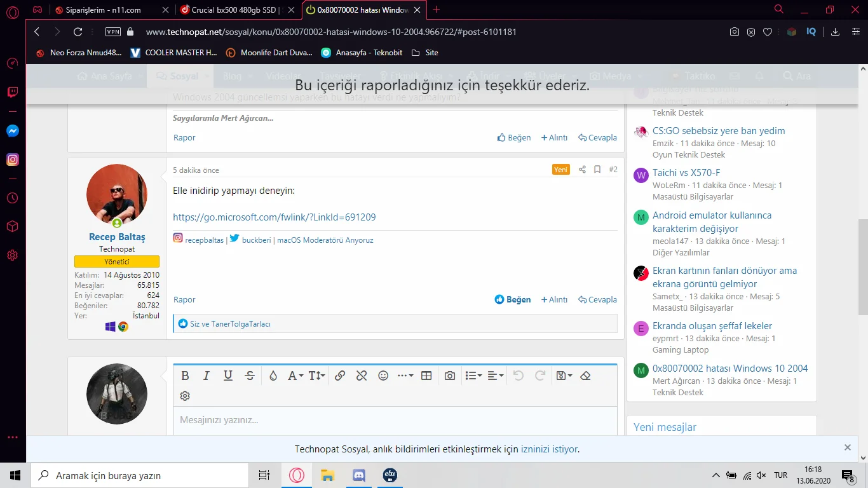Apply italic formatting in the message toolbar
This screenshot has height=488, width=868.
point(206,376)
